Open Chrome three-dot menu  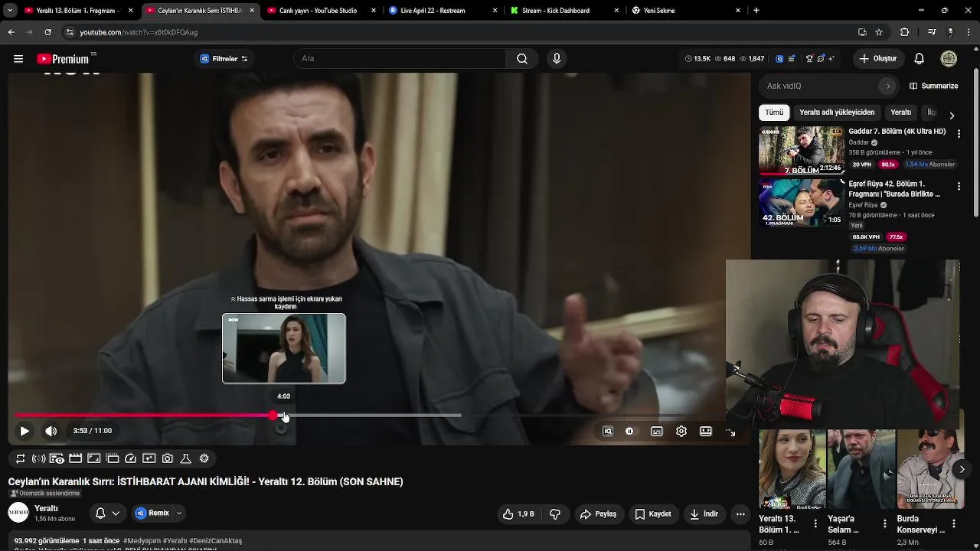968,32
